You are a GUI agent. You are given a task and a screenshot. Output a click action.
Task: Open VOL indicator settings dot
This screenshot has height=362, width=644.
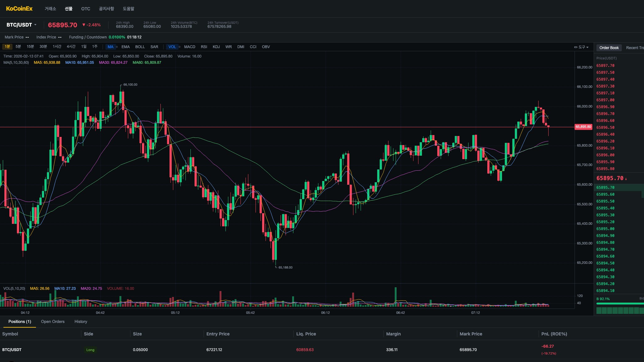tap(180, 47)
